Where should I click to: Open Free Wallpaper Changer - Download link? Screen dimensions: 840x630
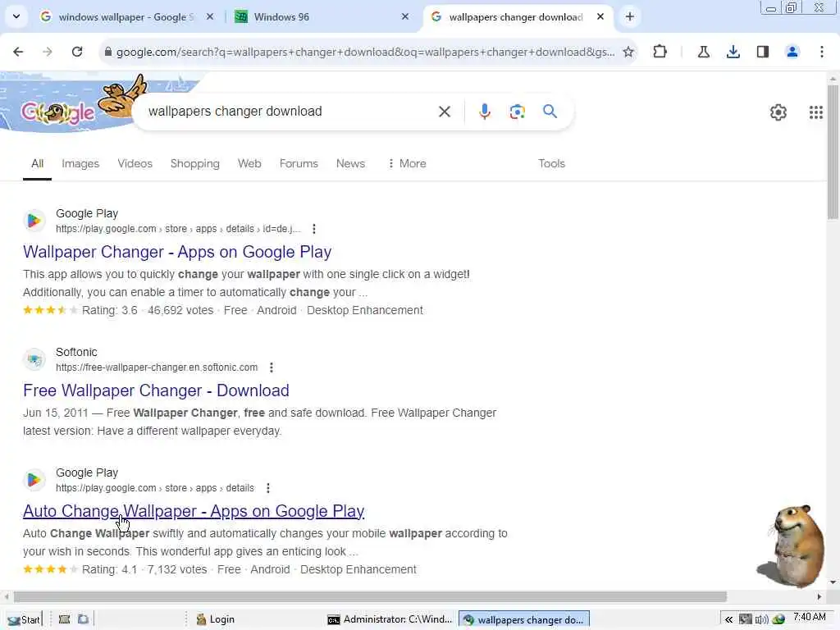[x=156, y=390]
